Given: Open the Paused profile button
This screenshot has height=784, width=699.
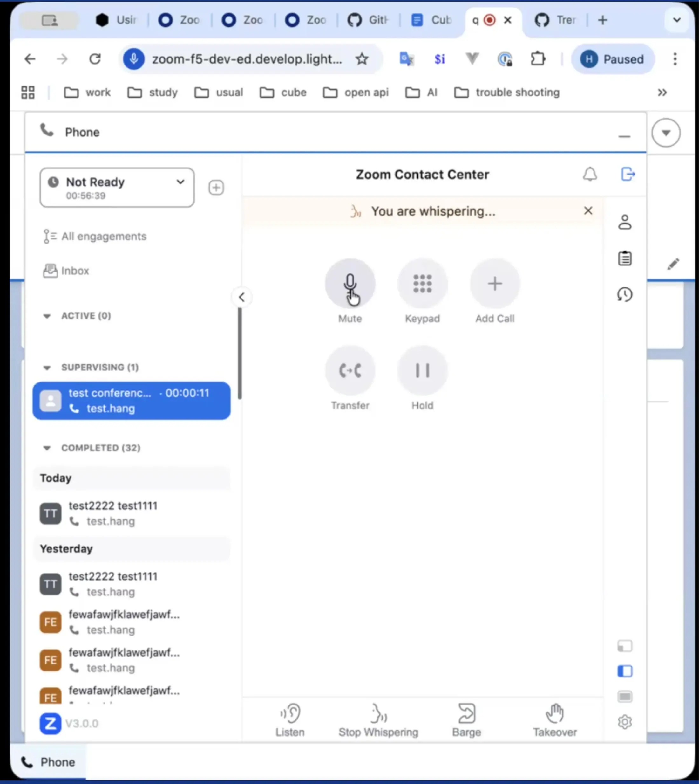Looking at the screenshot, I should coord(612,59).
